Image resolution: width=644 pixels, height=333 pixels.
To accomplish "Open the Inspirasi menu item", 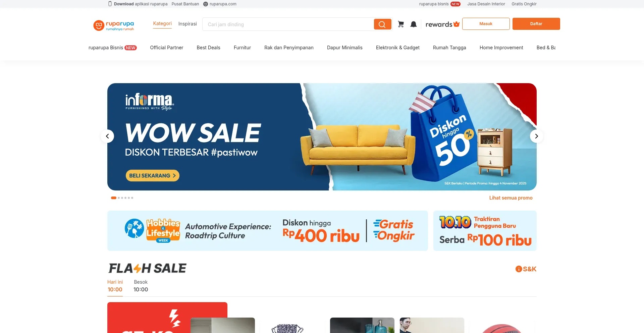I will (187, 24).
